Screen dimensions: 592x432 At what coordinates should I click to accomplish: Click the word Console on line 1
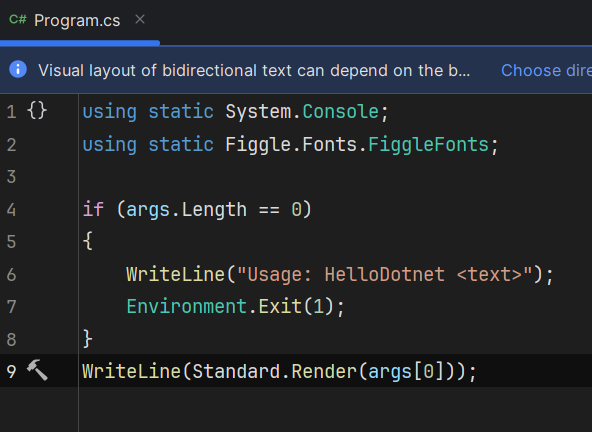click(341, 112)
